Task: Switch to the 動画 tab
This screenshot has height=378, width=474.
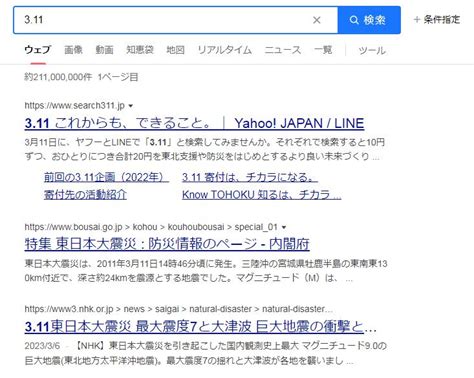Action: (104, 50)
